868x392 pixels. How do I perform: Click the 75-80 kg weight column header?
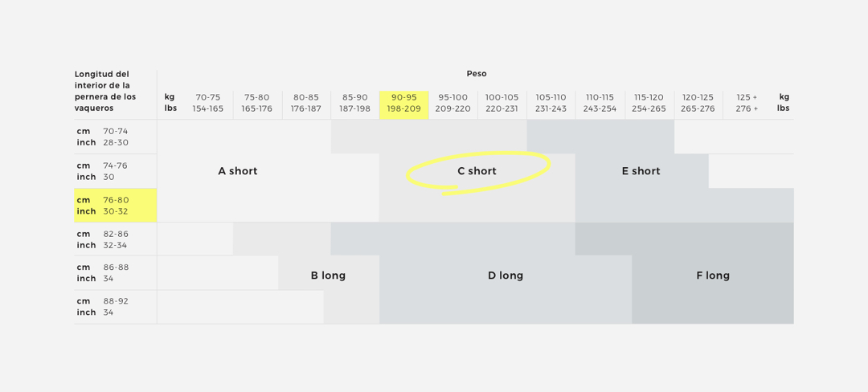[x=257, y=104]
